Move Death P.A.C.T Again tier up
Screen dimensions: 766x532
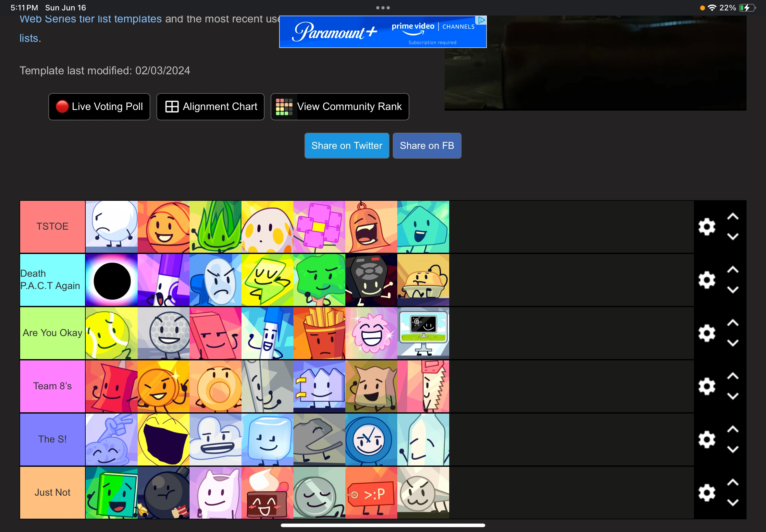coord(733,270)
